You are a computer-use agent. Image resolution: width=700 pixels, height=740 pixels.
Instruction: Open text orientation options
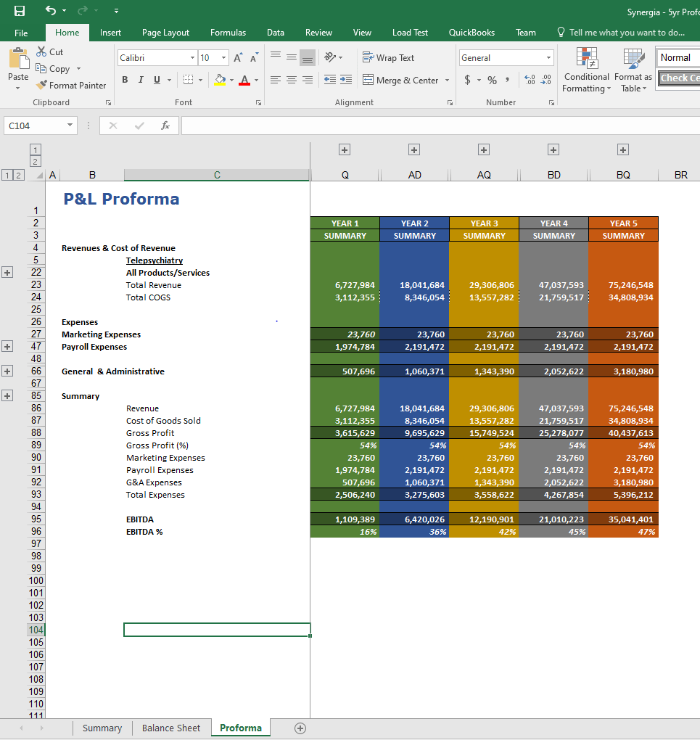333,57
